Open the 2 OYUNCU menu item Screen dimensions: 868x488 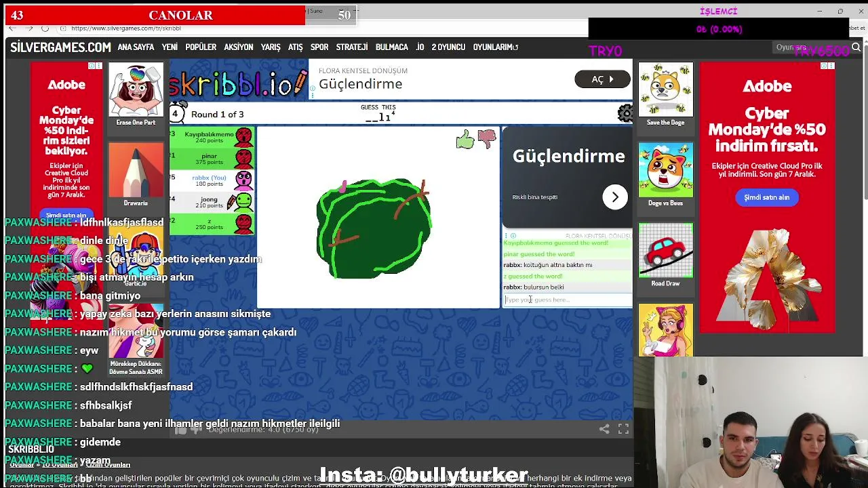point(448,47)
